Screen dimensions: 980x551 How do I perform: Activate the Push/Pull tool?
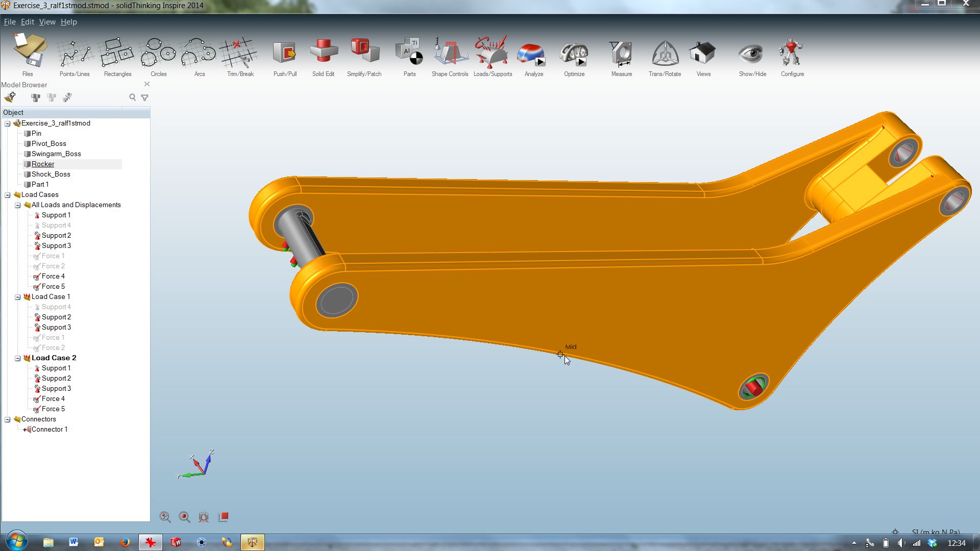pos(284,52)
